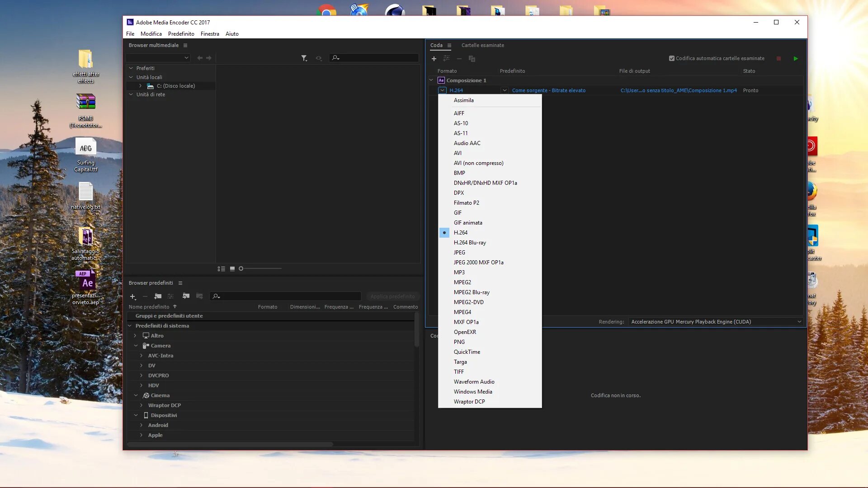Click the duplicate icon in Coda toolbar

[x=472, y=59]
